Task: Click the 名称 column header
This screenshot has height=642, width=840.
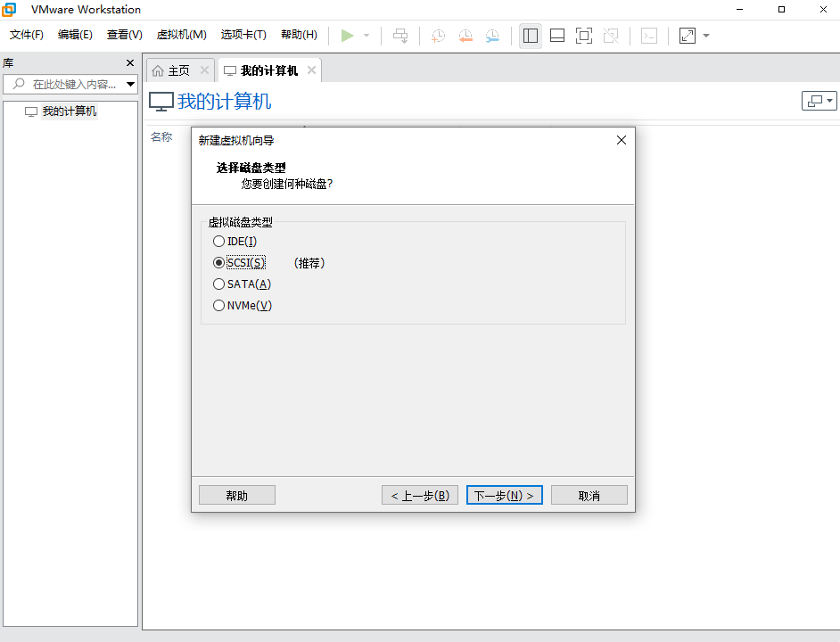Action: pos(161,137)
